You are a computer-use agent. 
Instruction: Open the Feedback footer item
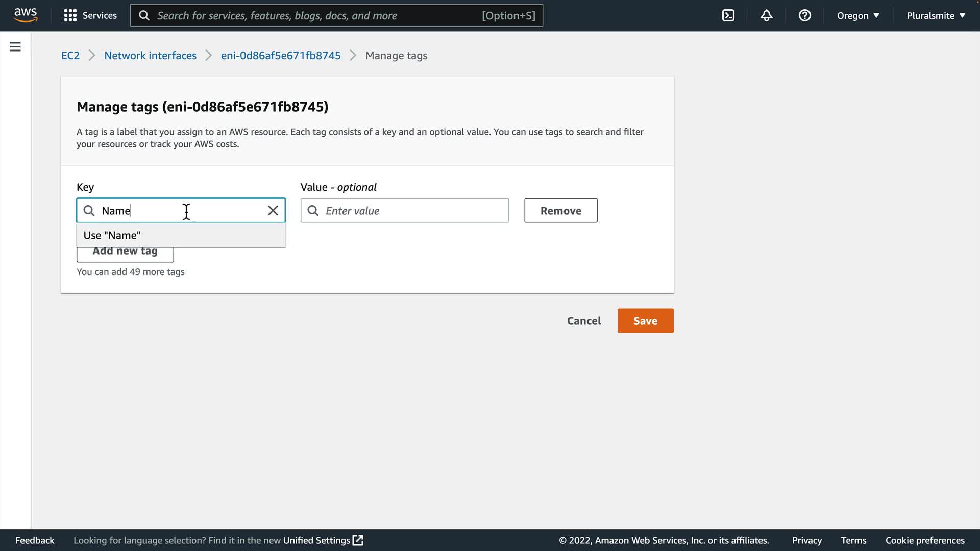[x=35, y=540]
